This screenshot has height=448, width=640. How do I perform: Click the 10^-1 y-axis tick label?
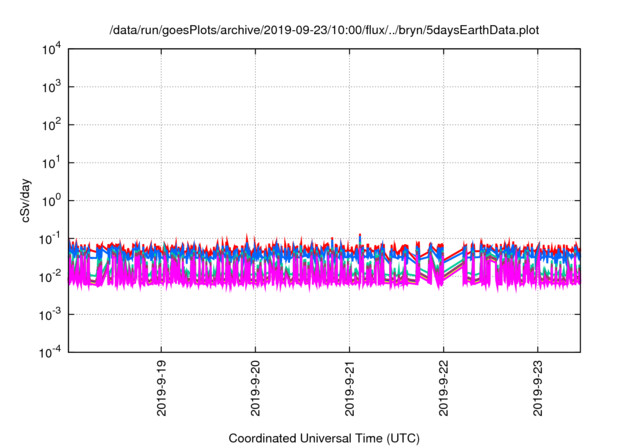pos(50,239)
